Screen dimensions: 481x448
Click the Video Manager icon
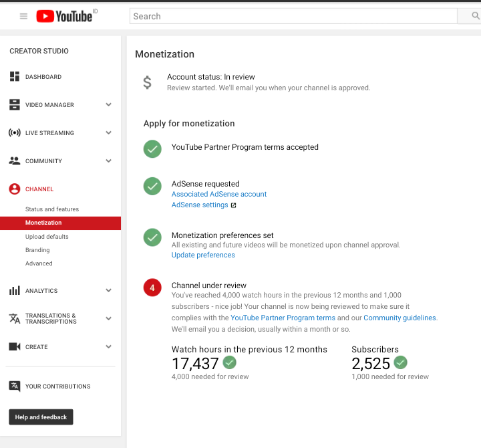[x=15, y=105]
